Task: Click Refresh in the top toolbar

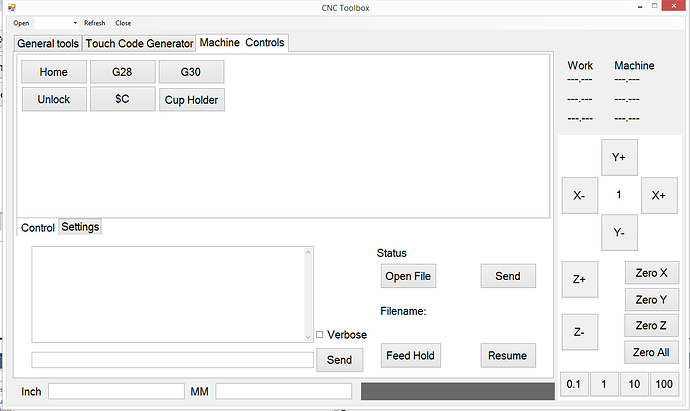Action: tap(94, 22)
